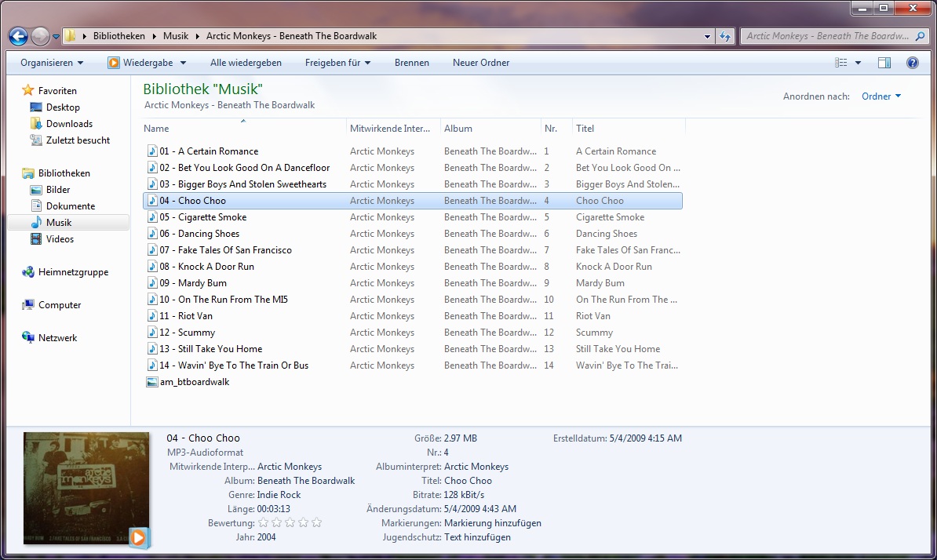Select 10 - On The Run From The MI5
This screenshot has height=560, width=937.
[x=223, y=300]
